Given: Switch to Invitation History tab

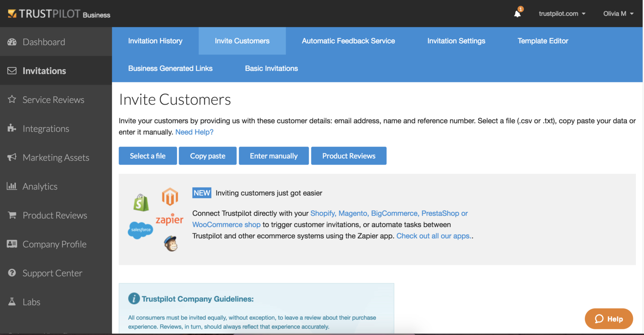Looking at the screenshot, I should [x=155, y=41].
